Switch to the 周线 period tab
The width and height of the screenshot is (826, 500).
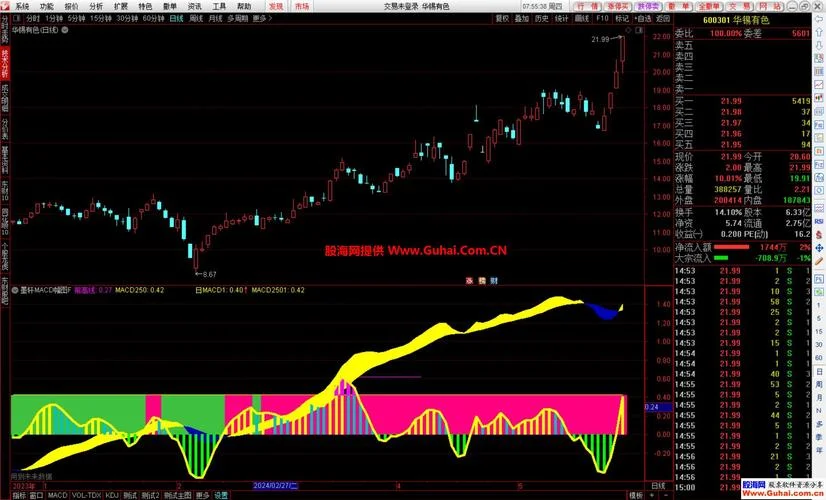coord(196,18)
